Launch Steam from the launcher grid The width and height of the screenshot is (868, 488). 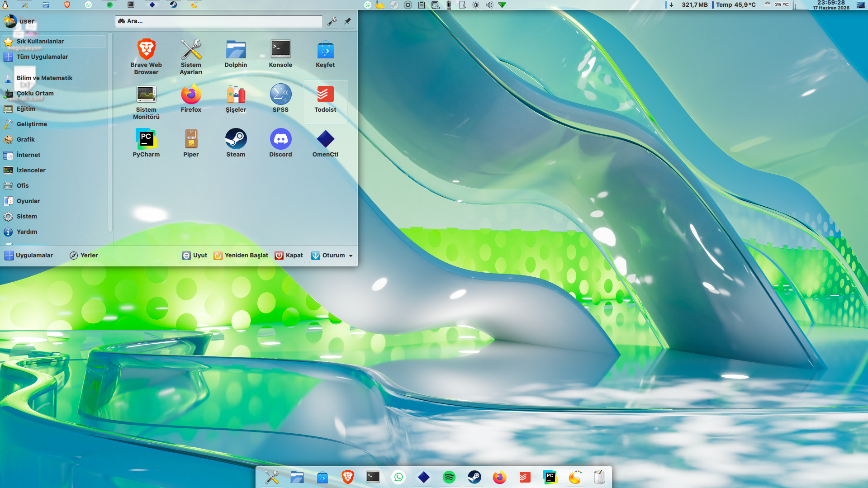click(236, 143)
